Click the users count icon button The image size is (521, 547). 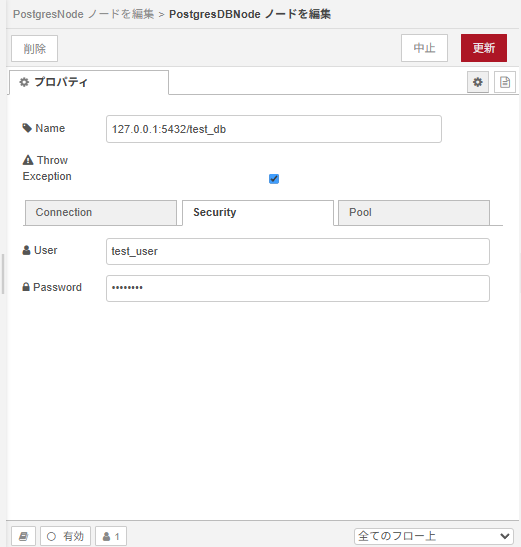111,536
